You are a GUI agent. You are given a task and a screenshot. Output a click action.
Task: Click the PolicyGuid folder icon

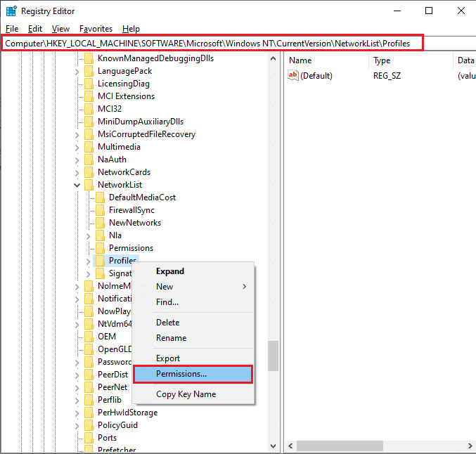pyautogui.click(x=89, y=425)
